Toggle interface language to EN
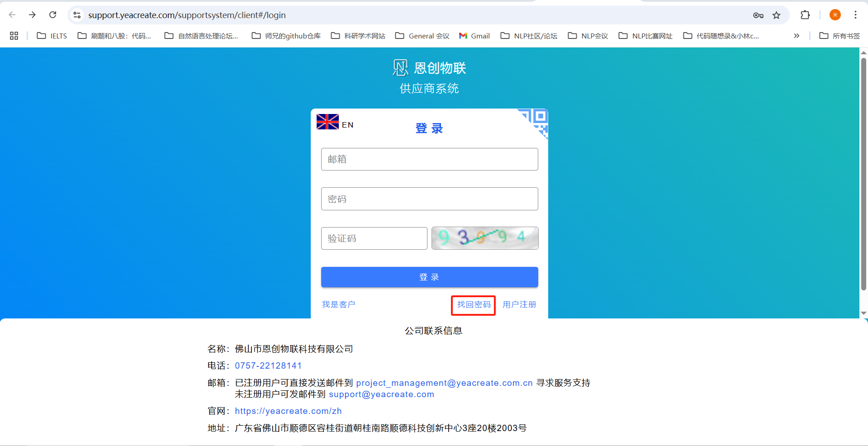The height and width of the screenshot is (446, 868). click(x=347, y=125)
